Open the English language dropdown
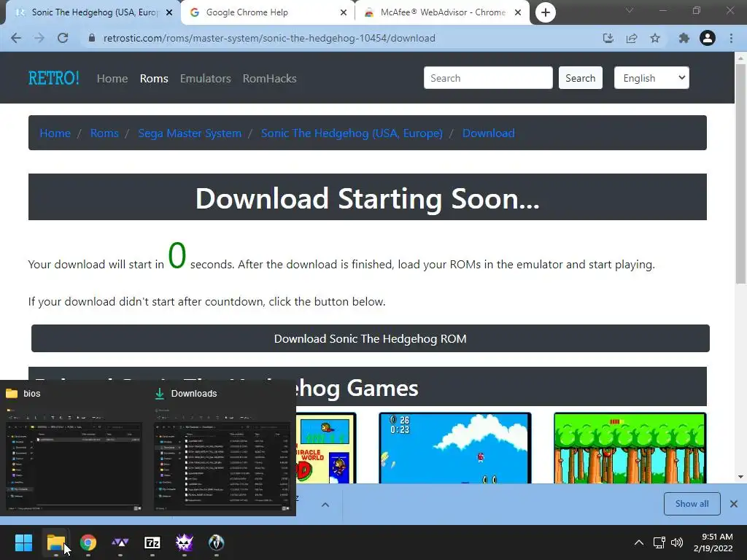 tap(651, 77)
